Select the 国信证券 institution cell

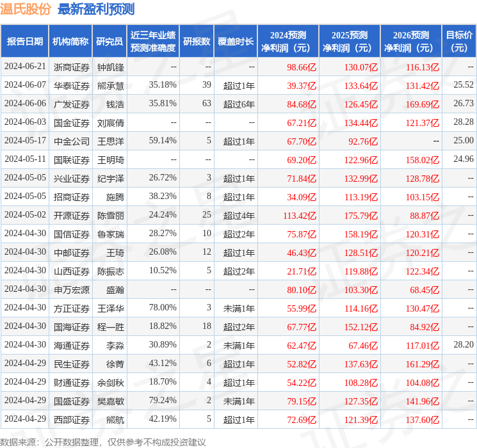[x=72, y=234]
